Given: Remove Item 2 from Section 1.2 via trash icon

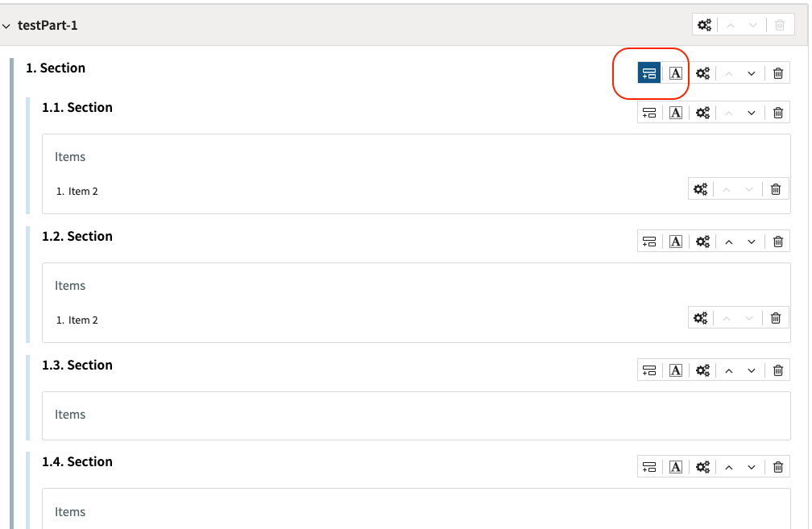Looking at the screenshot, I should pyautogui.click(x=775, y=317).
